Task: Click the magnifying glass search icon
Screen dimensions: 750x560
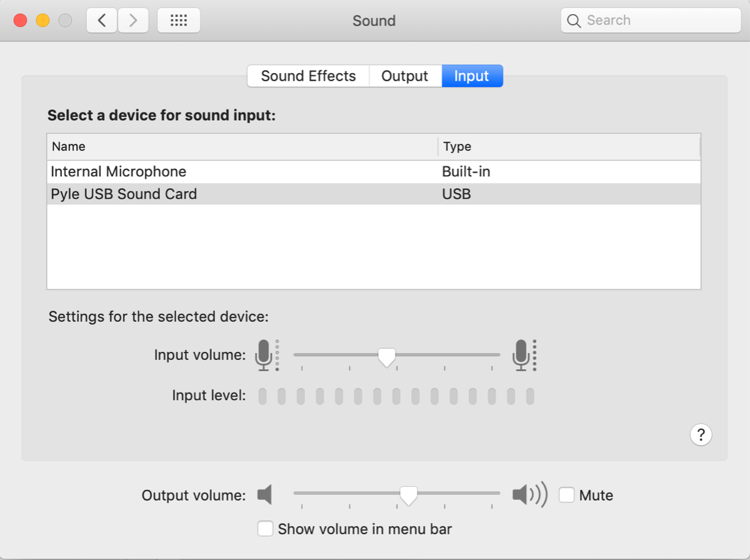Action: pos(574,21)
